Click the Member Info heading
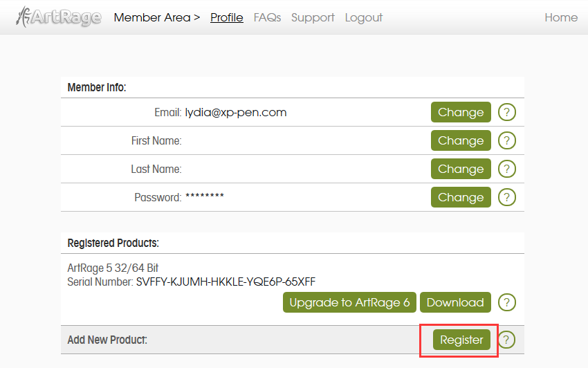Image resolution: width=588 pixels, height=368 pixels. [x=97, y=87]
